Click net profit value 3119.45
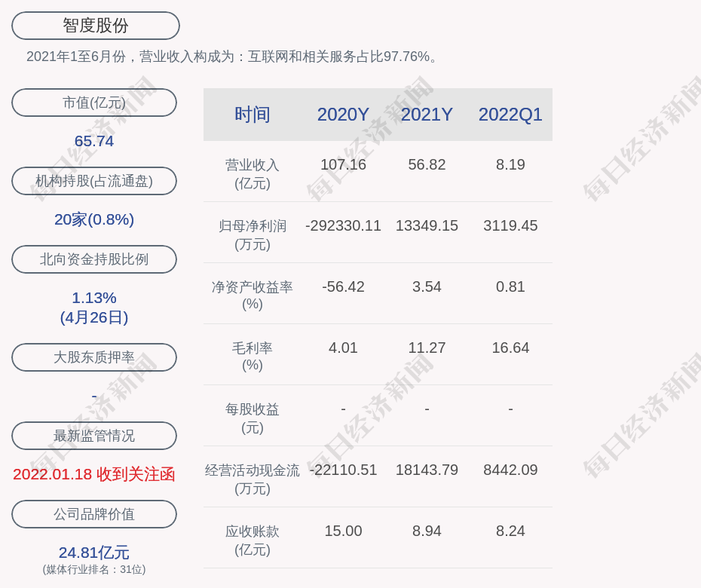Screen dimensions: 701x588 coord(510,226)
